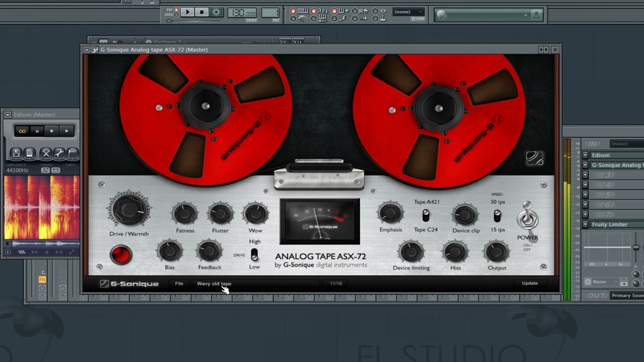Stop playback in Edison
Viewport: 644px width, 362px height.
click(51, 131)
